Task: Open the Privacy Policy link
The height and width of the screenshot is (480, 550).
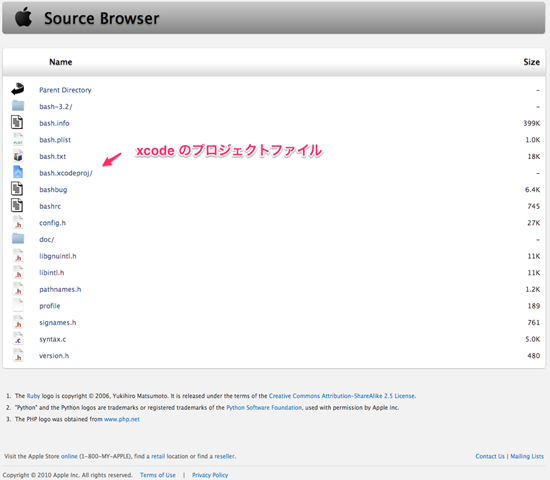Action: tap(210, 475)
